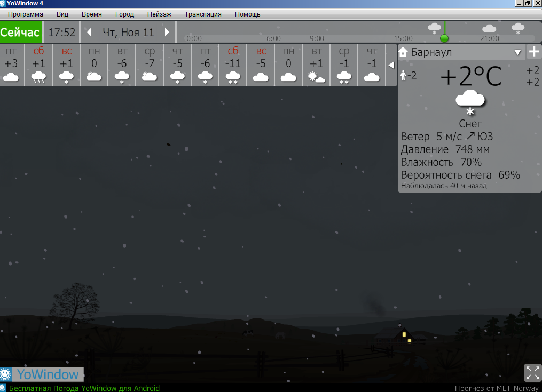Open the Трансляция menu
542x392 pixels.
coord(203,14)
